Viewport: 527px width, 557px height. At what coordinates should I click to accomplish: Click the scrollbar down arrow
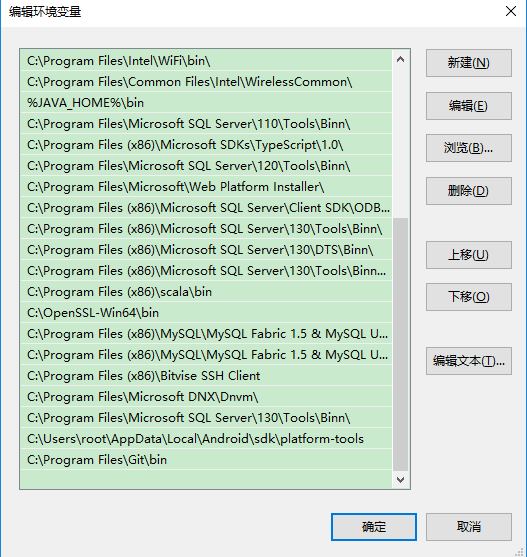(401, 480)
